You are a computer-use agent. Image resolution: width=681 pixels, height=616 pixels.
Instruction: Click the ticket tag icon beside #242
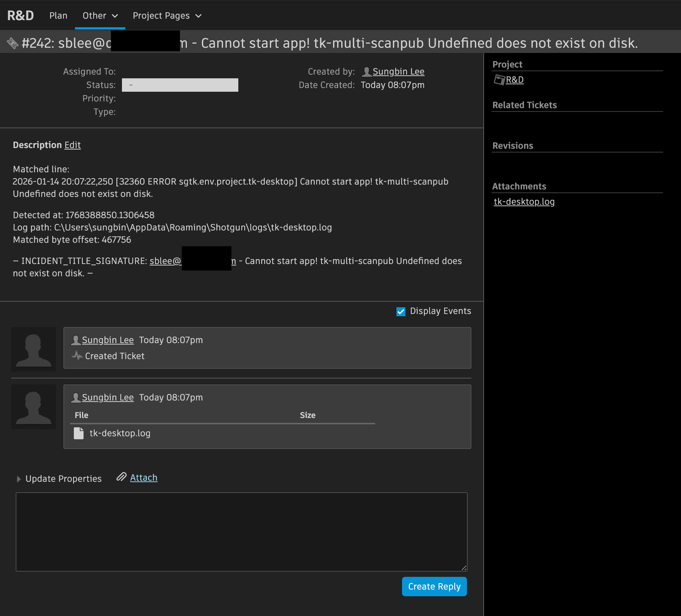[x=12, y=43]
